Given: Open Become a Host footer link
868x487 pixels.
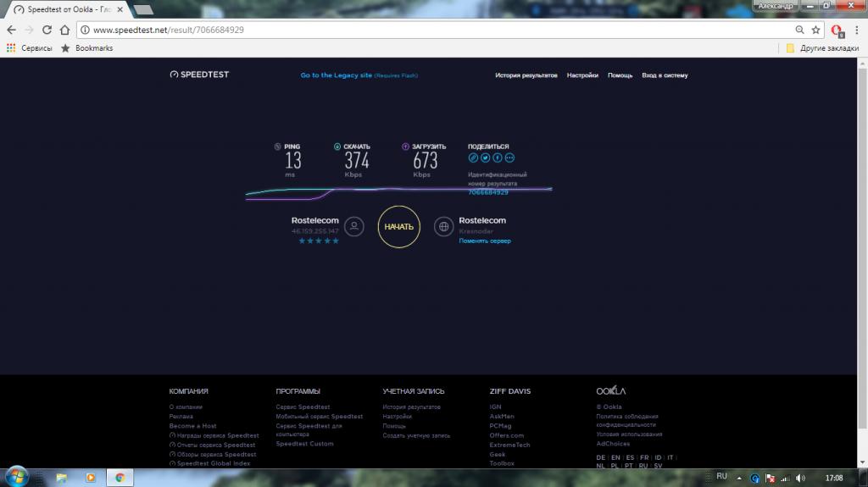Looking at the screenshot, I should pyautogui.click(x=192, y=425).
